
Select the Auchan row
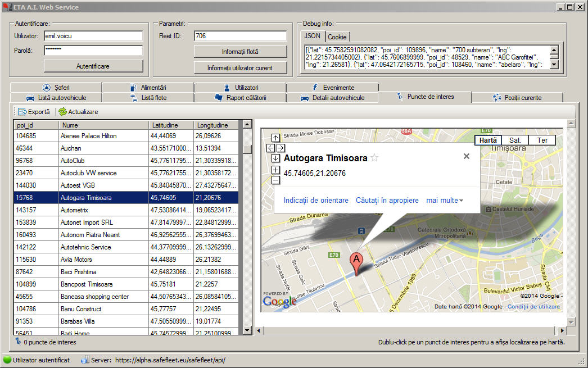click(x=126, y=148)
